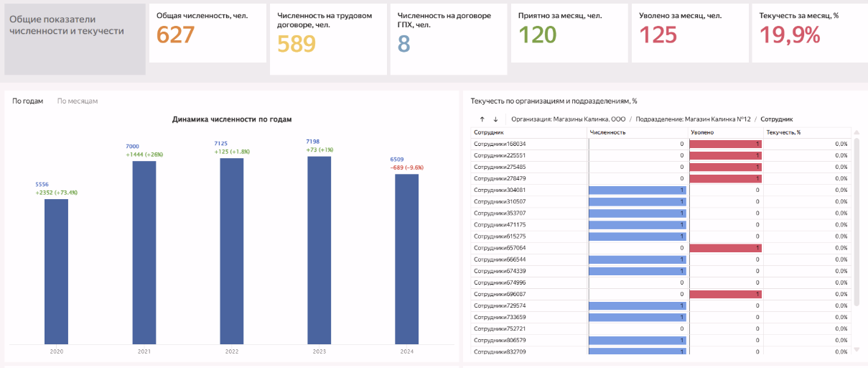Click the 2024 bar in the chart
The width and height of the screenshot is (868, 368).
pyautogui.click(x=406, y=259)
